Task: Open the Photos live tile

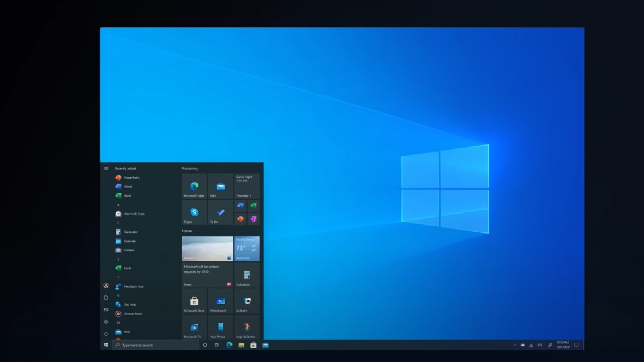Action: coord(207,249)
